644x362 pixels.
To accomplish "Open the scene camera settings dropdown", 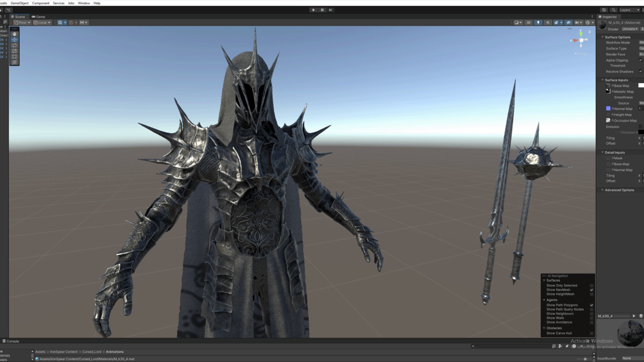I will pos(579,23).
